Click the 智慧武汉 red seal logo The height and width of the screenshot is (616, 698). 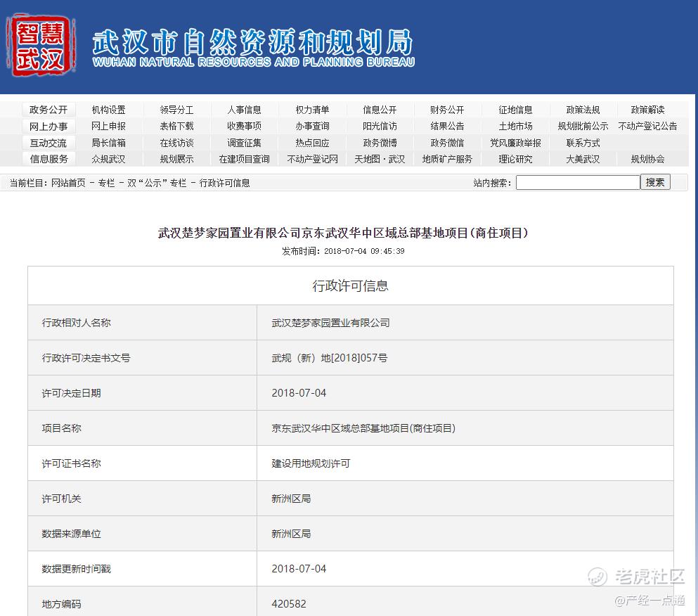(41, 46)
